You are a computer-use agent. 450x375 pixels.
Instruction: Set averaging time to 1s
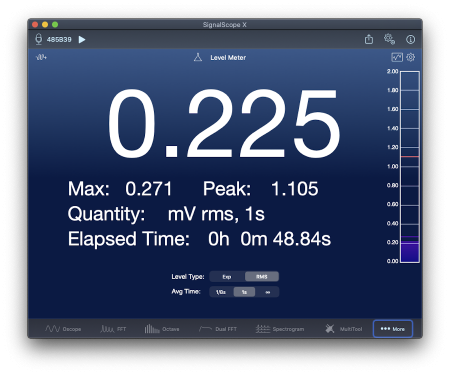click(x=244, y=292)
